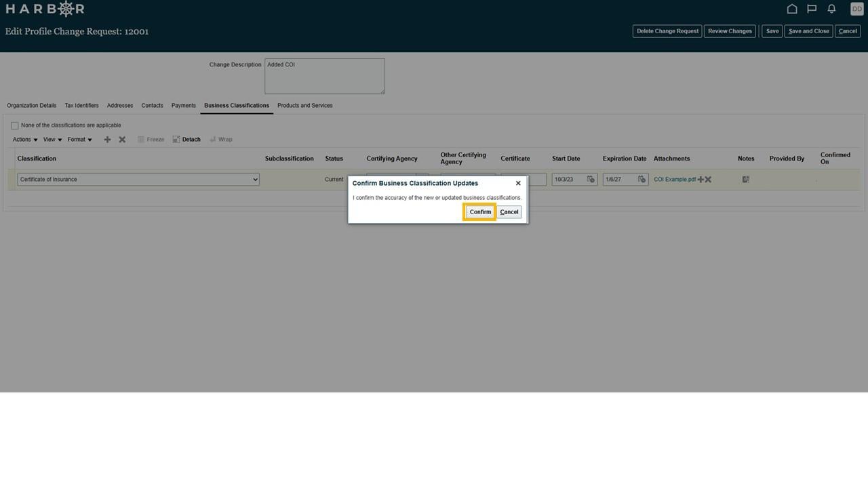Viewport: 868px width, 488px height.
Task: Open the flag watchlist icon
Action: (812, 9)
